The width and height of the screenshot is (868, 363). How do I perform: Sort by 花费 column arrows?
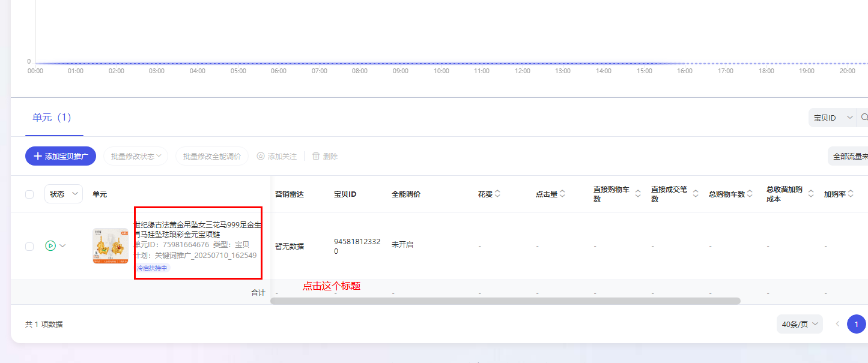pyautogui.click(x=498, y=194)
